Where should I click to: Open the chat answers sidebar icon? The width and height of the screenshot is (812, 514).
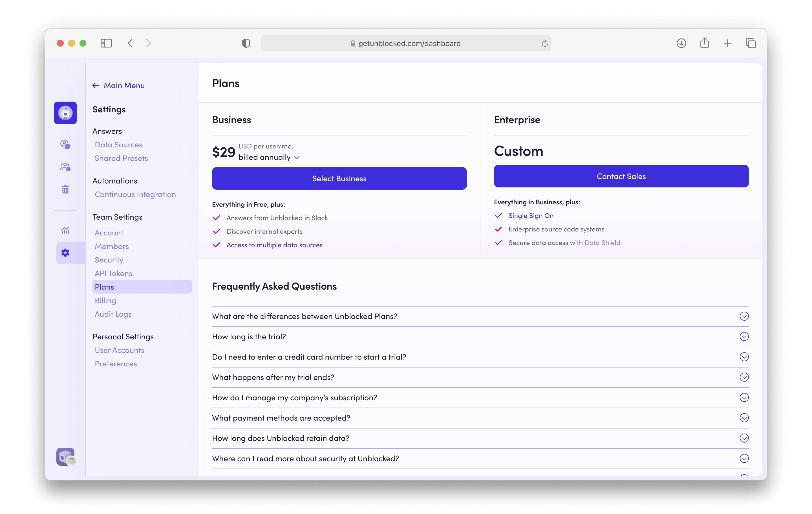[x=65, y=145]
